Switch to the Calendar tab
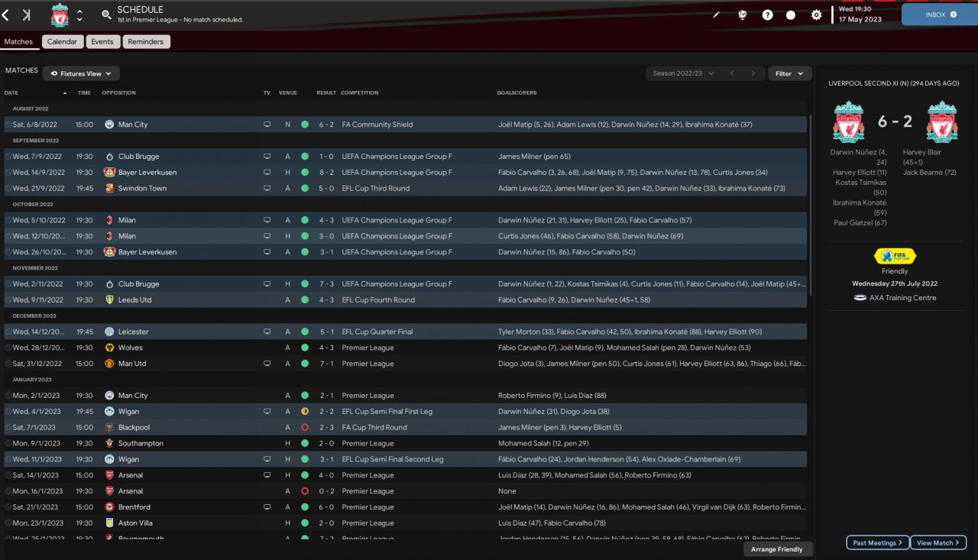 click(62, 42)
